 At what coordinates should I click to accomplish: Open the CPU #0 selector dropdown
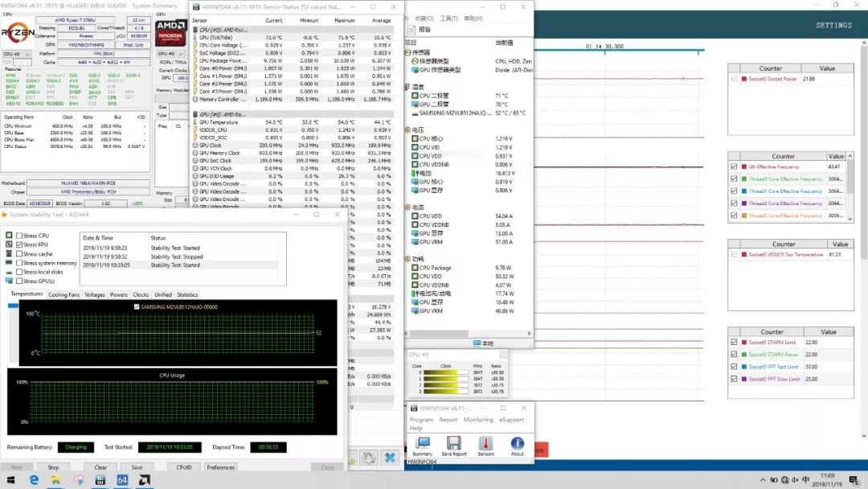click(x=18, y=54)
